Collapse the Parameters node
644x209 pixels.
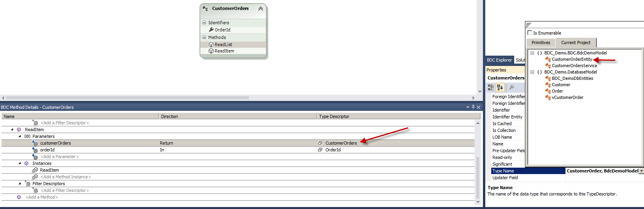20,136
